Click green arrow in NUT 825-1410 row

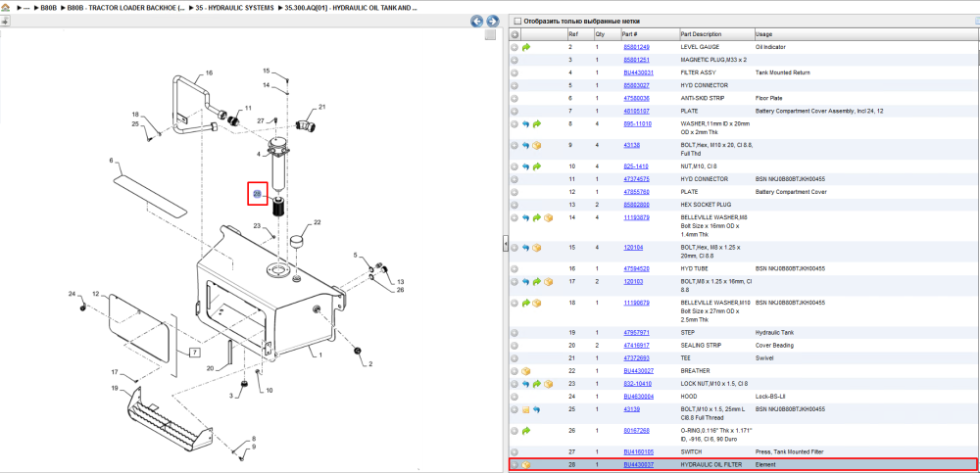537,166
